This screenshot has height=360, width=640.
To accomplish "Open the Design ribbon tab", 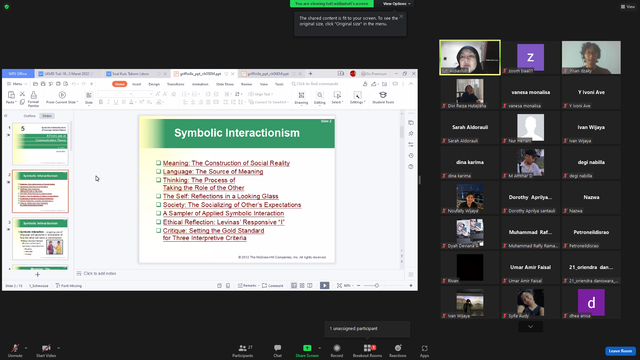I will pos(154,84).
